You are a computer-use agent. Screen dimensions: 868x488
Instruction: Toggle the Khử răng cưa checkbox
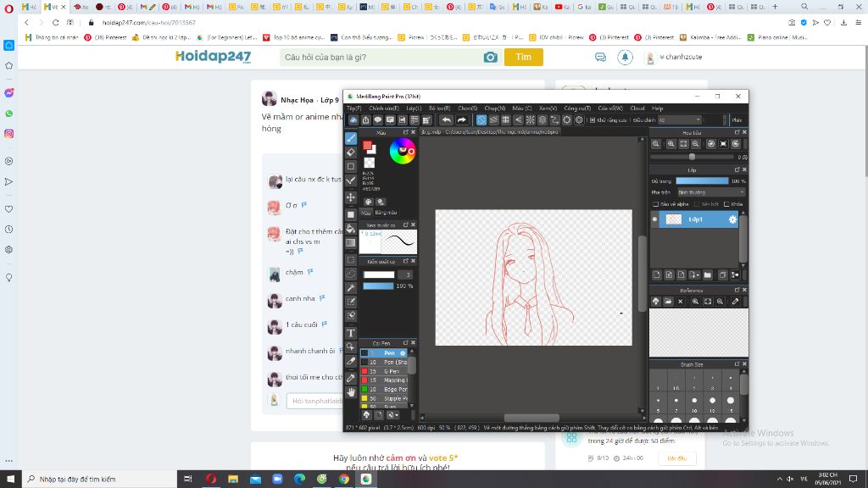[x=593, y=120]
